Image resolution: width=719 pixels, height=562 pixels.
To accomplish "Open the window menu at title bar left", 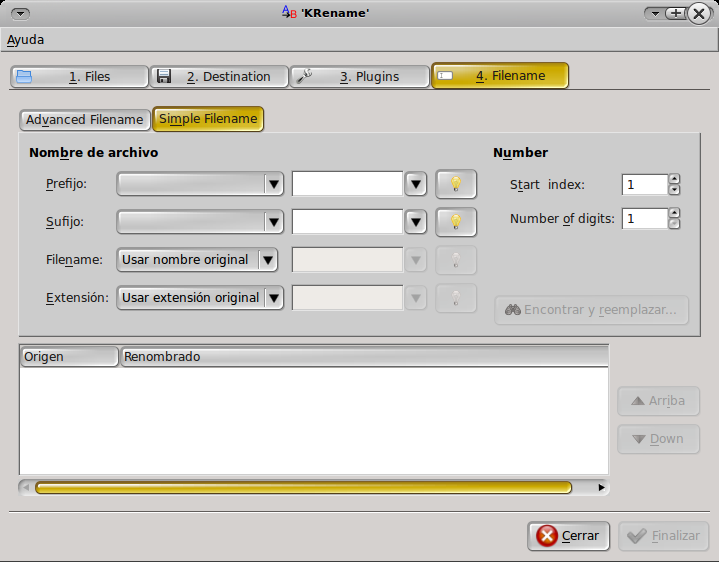I will pyautogui.click(x=21, y=14).
